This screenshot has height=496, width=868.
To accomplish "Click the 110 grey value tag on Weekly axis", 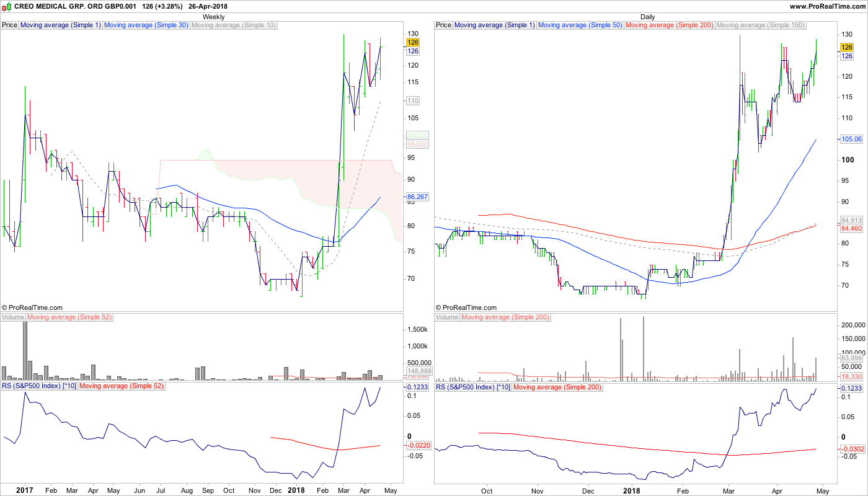I will tap(413, 100).
